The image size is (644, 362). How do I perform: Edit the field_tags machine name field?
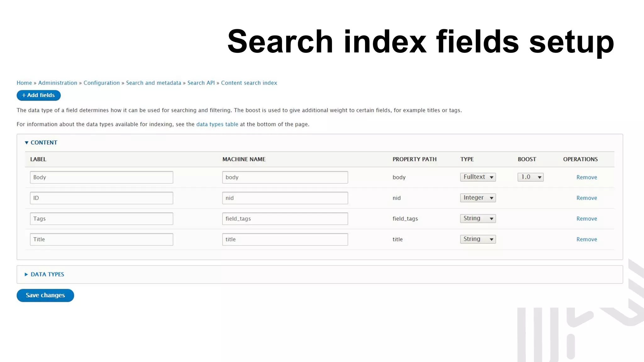pyautogui.click(x=285, y=219)
